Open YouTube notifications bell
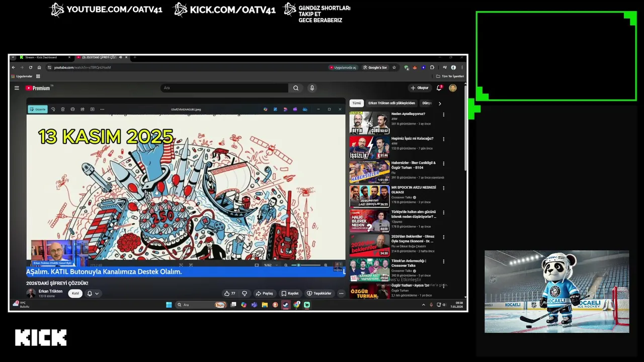 (x=439, y=88)
